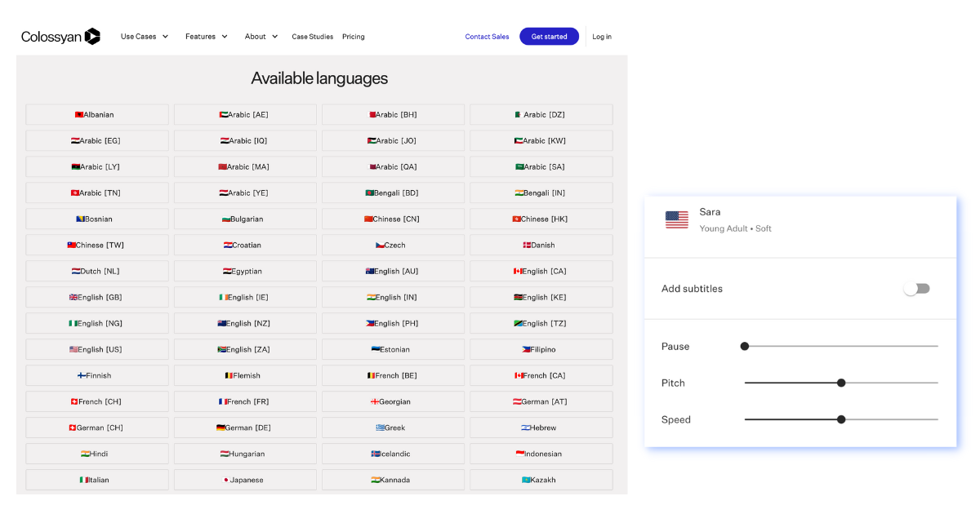Select the English [US] language option

(96, 349)
